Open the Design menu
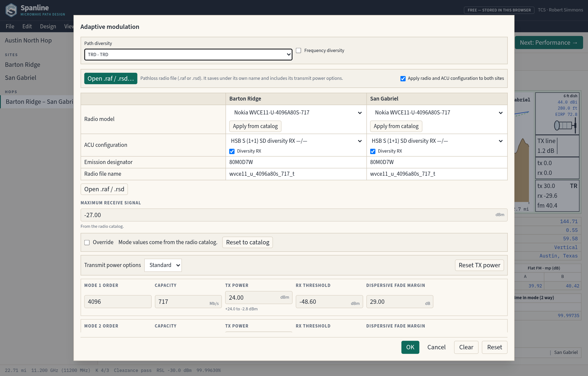Screen dimensions: 588x376 [x=48, y=26]
